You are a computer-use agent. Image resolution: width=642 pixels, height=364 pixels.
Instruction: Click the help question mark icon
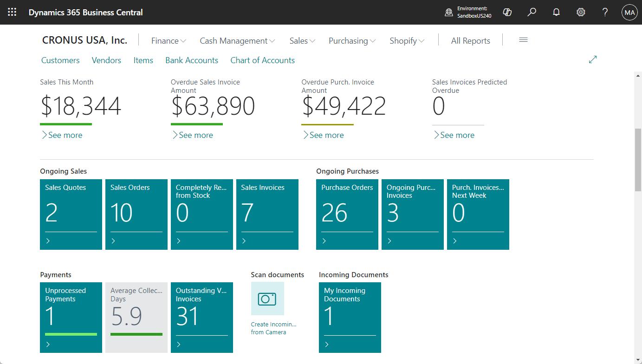(605, 12)
